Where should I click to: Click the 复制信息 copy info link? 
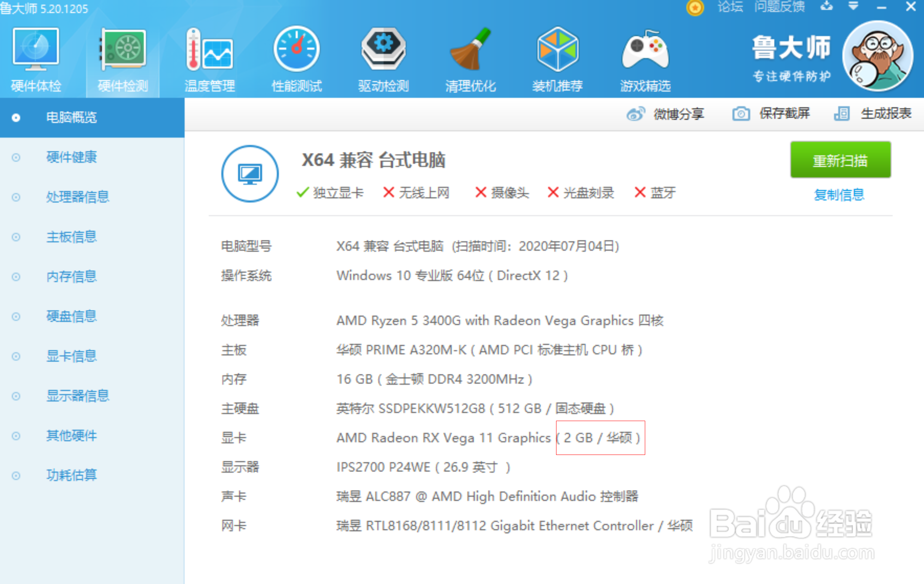pyautogui.click(x=839, y=195)
